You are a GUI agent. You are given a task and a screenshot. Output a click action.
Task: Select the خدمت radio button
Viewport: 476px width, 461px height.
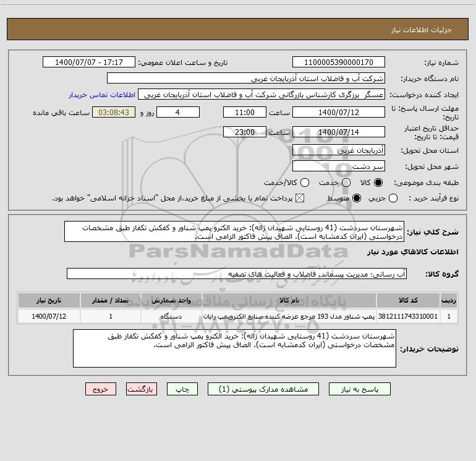[346, 183]
